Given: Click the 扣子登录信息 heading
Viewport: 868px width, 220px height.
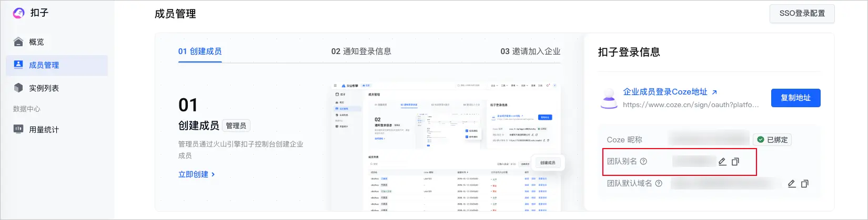Looking at the screenshot, I should (x=629, y=52).
